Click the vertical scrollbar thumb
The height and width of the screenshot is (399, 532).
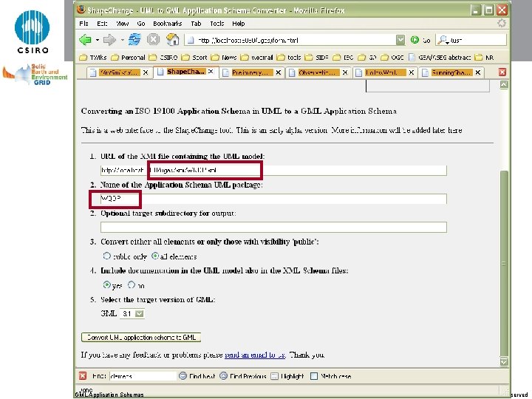coord(504,264)
